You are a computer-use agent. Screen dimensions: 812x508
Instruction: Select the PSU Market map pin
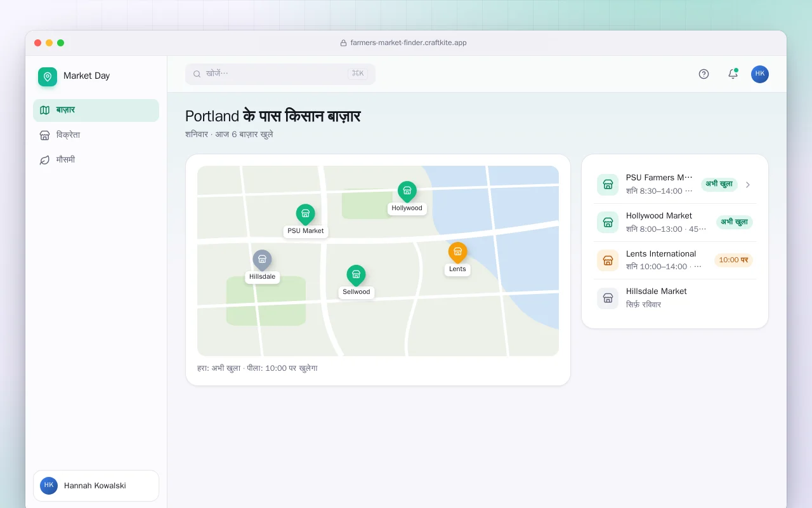pos(305,215)
